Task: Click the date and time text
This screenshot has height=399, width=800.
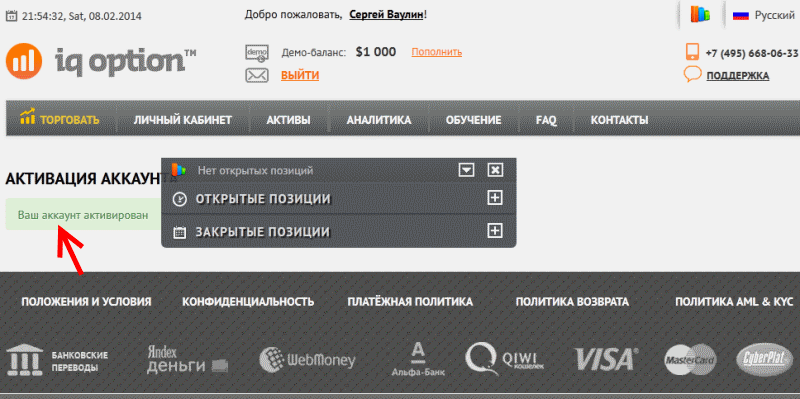Action: (x=82, y=16)
